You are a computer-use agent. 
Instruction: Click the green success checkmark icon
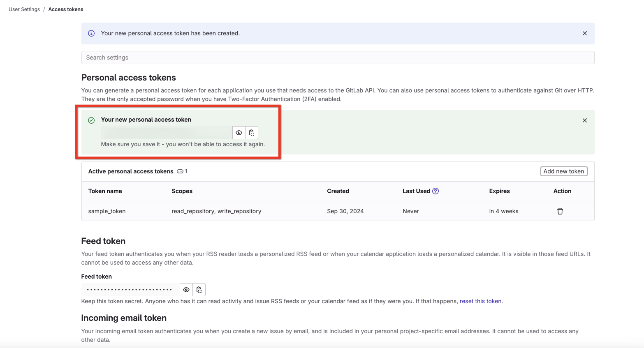point(91,120)
